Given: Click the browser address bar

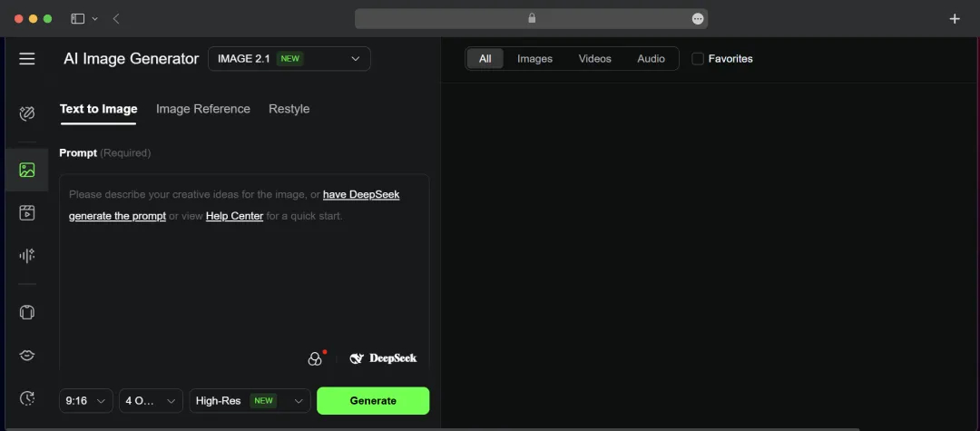Looking at the screenshot, I should click(x=531, y=19).
